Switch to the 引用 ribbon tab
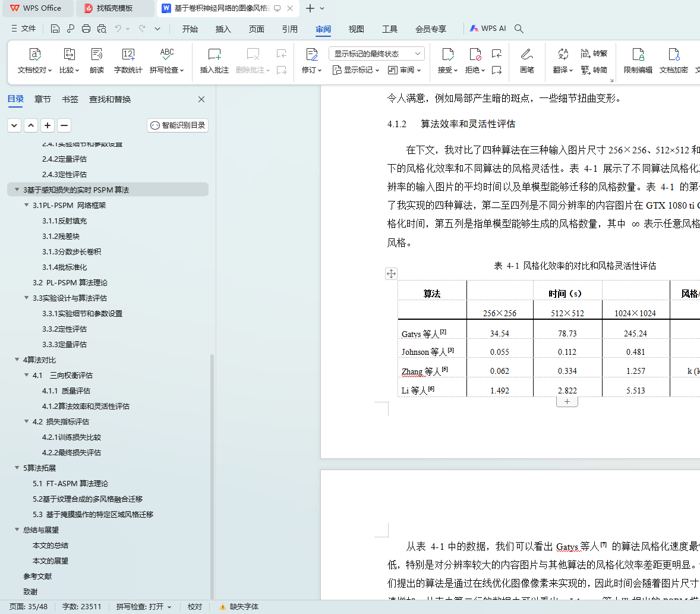The width and height of the screenshot is (700, 614). [290, 29]
